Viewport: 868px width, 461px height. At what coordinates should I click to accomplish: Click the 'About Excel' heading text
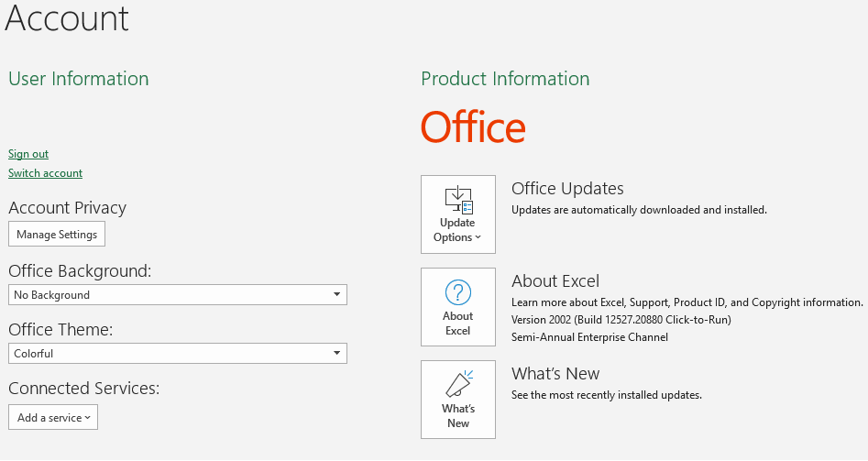[x=555, y=281]
